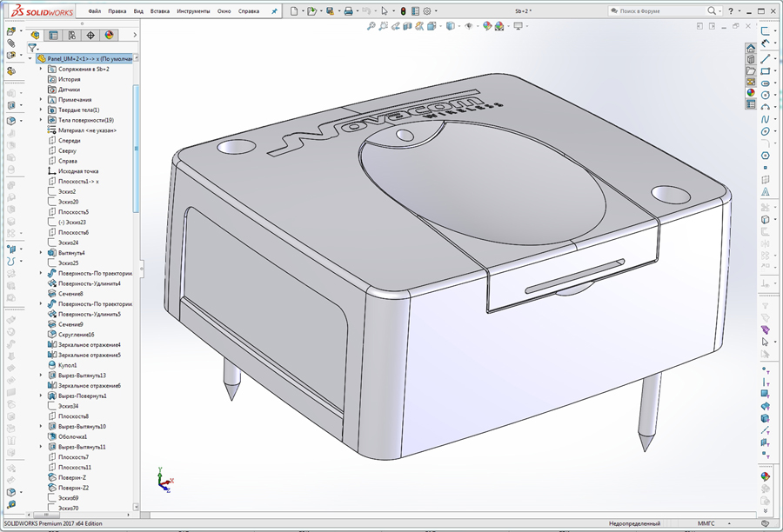Open the SOLIDWORKS Options gear icon
783x532 pixels.
[x=426, y=10]
